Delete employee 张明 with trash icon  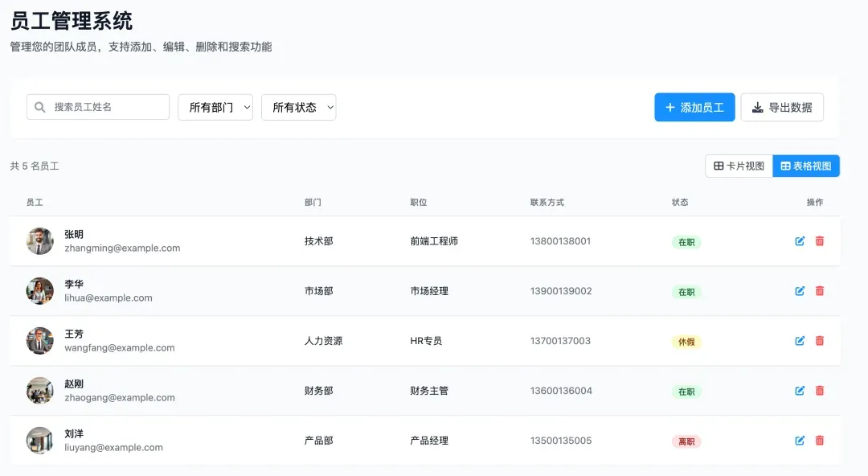point(820,241)
